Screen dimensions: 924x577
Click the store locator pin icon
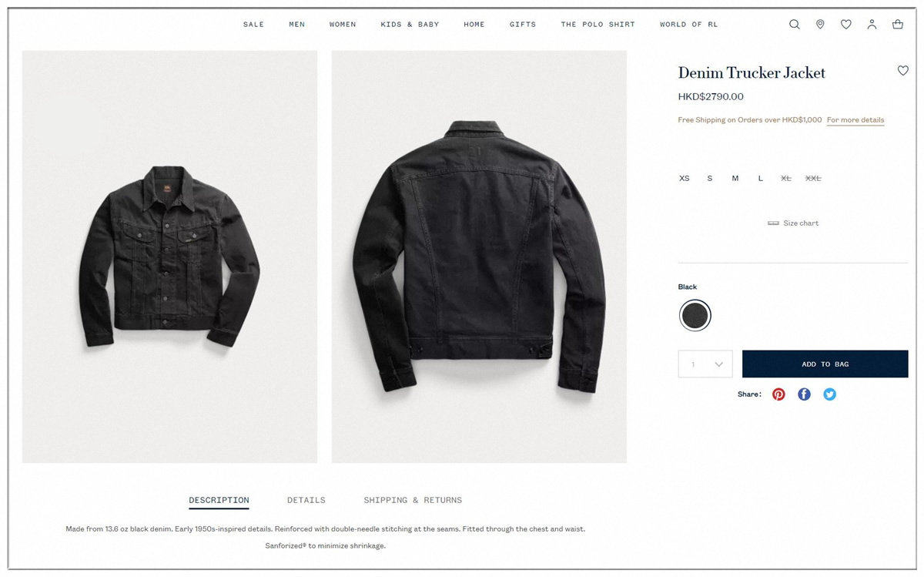820,25
